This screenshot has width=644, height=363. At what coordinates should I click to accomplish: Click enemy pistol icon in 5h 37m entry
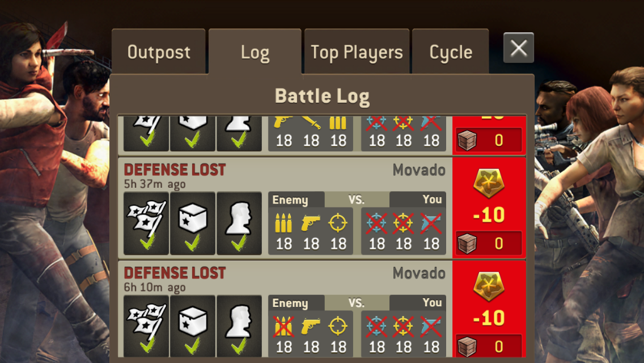[x=311, y=223]
